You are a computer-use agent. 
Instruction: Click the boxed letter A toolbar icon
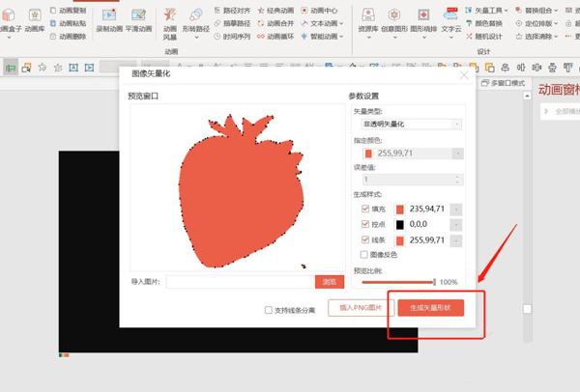tap(73, 68)
